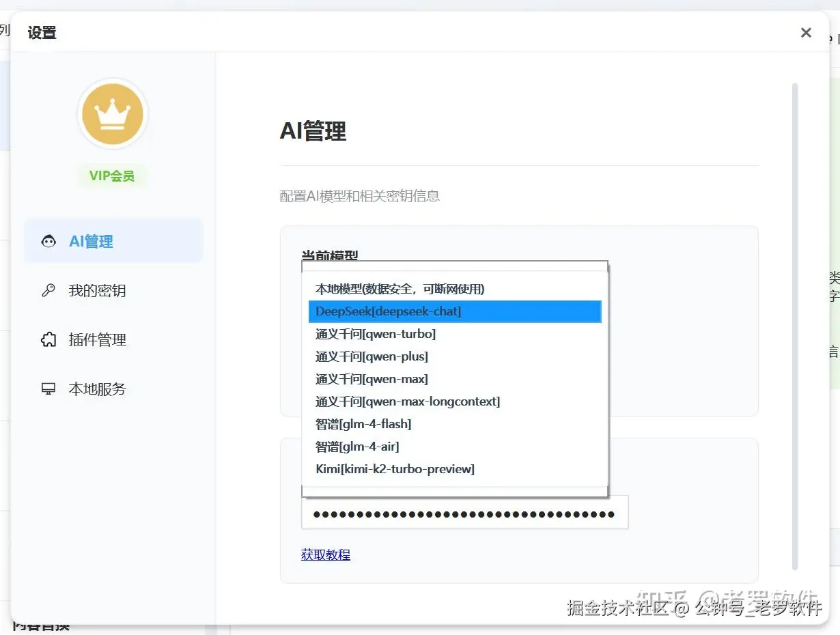Click the AI管理 robot face icon

pos(48,241)
